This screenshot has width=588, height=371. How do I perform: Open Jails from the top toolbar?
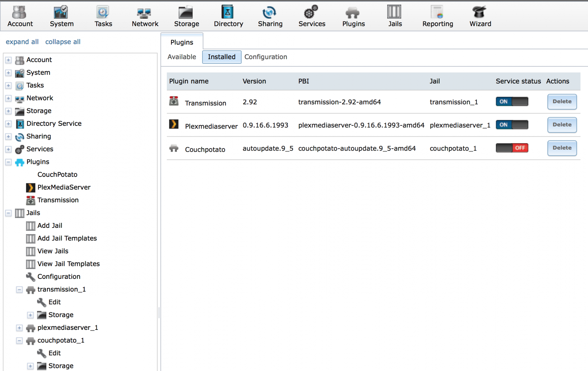395,16
